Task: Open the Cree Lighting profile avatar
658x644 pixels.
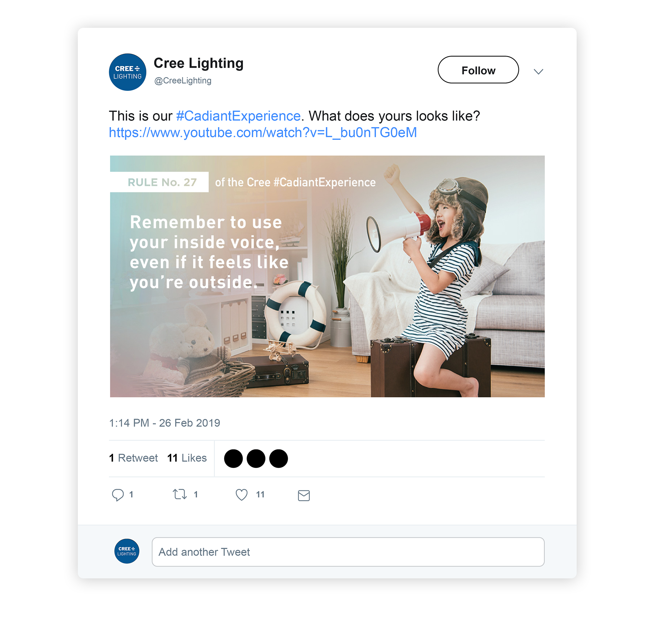Action: [x=127, y=72]
